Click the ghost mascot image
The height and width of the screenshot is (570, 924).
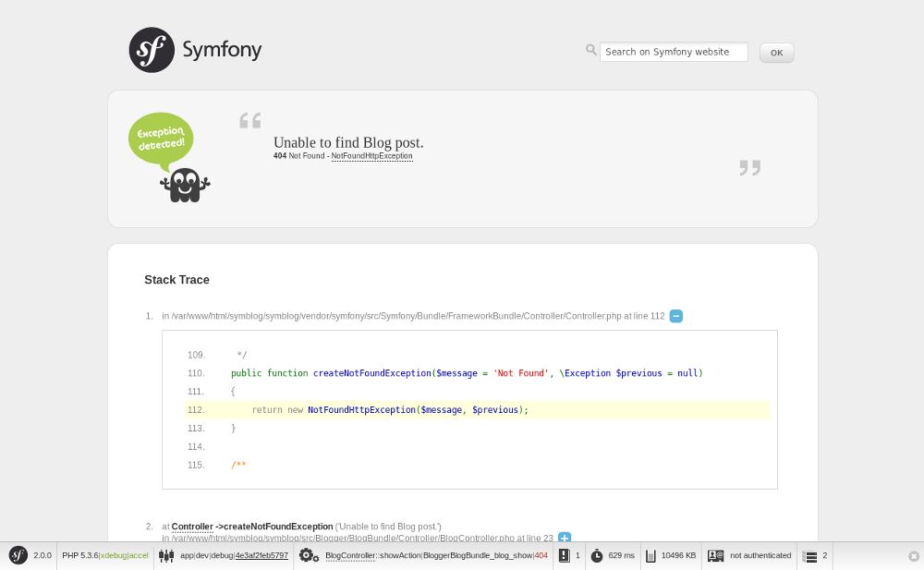pos(185,185)
